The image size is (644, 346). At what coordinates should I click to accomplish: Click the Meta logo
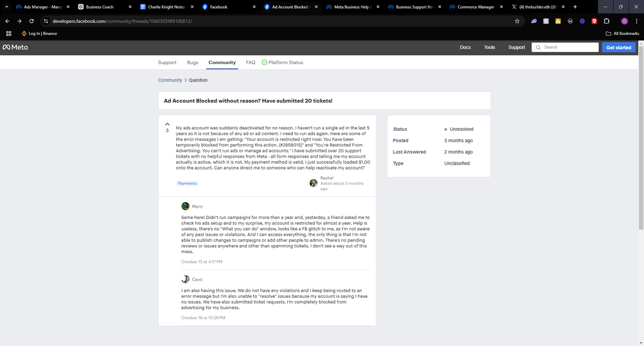pyautogui.click(x=16, y=47)
